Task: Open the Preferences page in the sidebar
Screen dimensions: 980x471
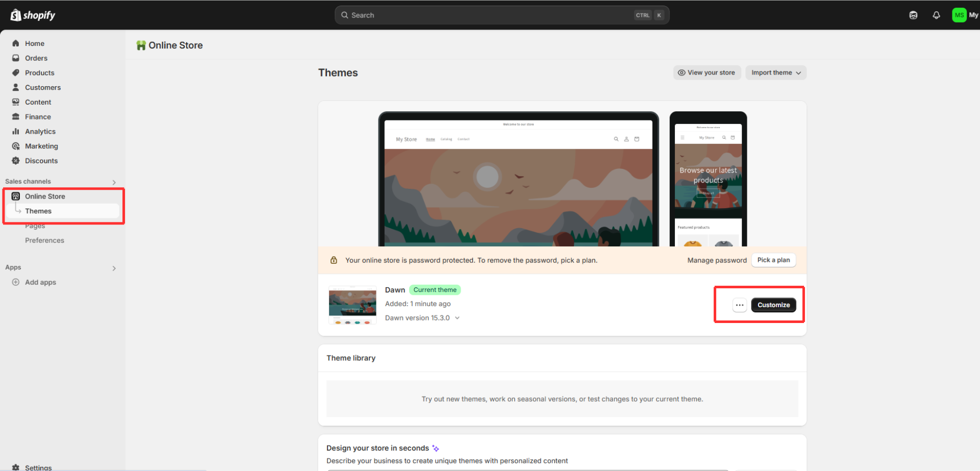Action: (44, 240)
